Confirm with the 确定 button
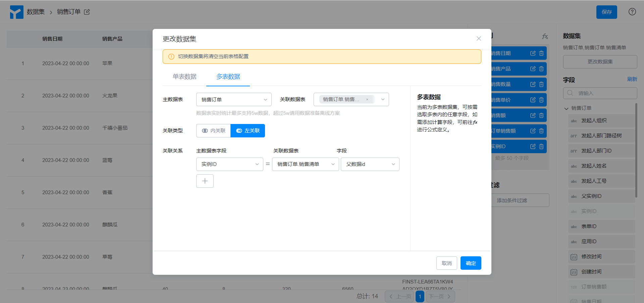This screenshot has height=303, width=644. (471, 263)
